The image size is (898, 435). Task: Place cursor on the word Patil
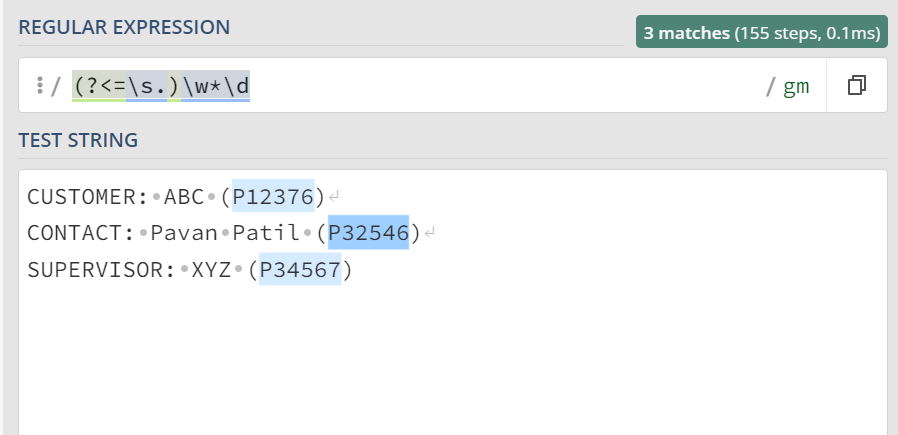tap(266, 233)
